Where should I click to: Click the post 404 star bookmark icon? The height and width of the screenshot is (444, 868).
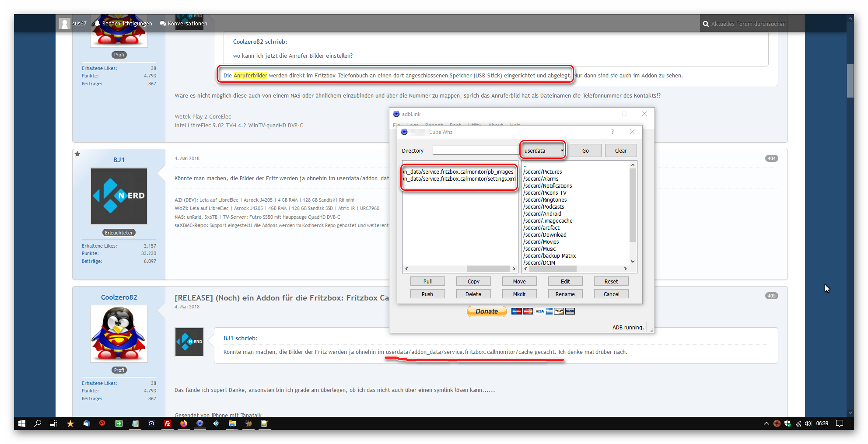point(77,154)
